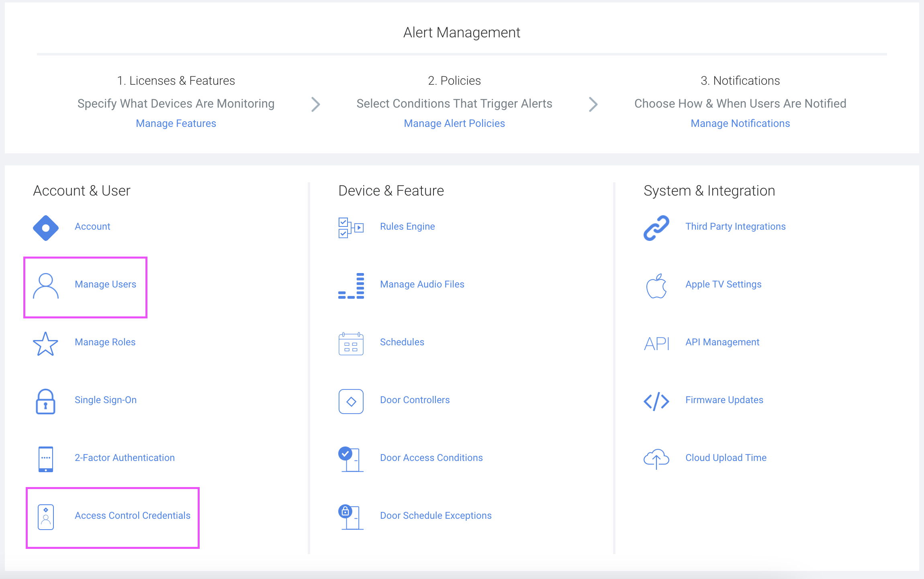The image size is (924, 579).
Task: Open Manage Features
Action: (x=176, y=123)
